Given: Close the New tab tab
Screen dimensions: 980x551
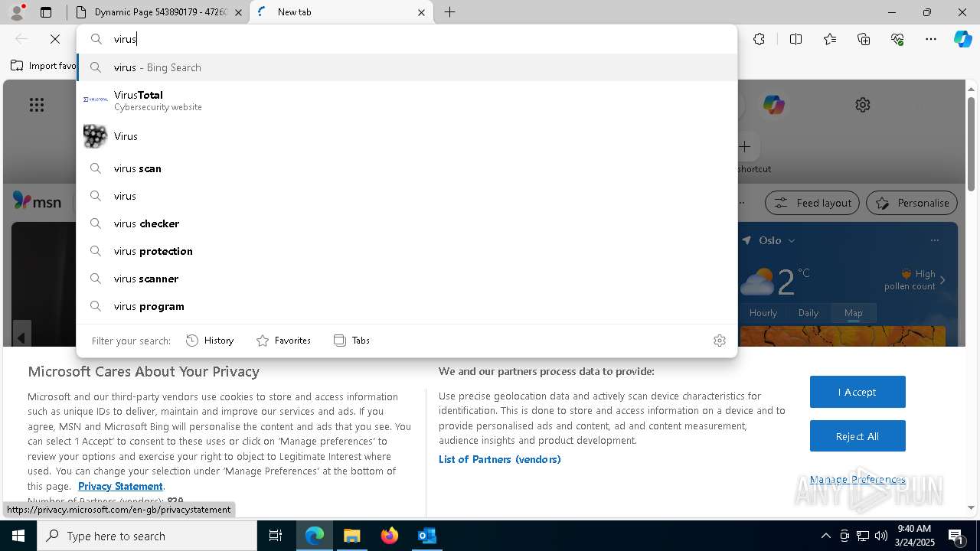Looking at the screenshot, I should [x=421, y=12].
